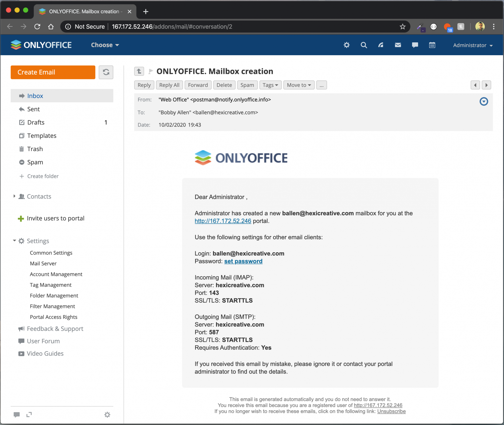Screen dimensions: 504x425
Task: Open the Choose module dropdown
Action: click(x=105, y=45)
